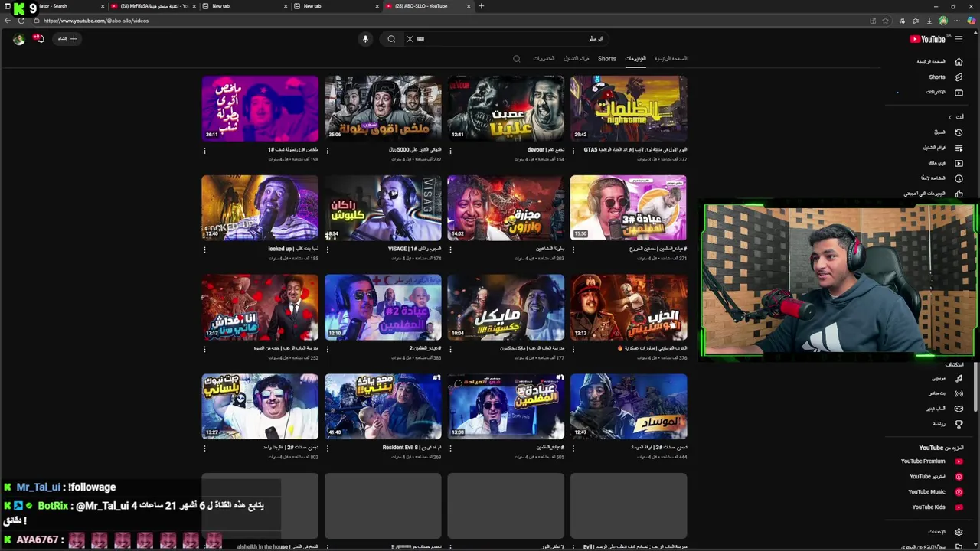This screenshot has width=980, height=551.
Task: Open the on-screen keyboard icon in search
Action: pos(420,39)
